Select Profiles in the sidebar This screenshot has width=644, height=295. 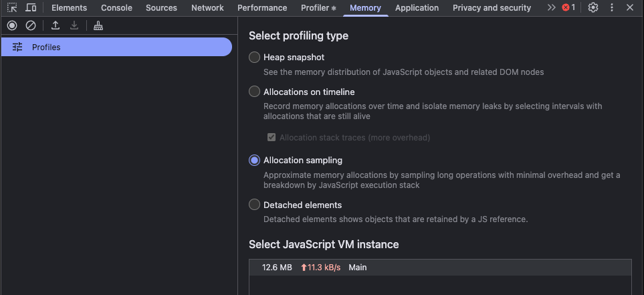pos(116,47)
